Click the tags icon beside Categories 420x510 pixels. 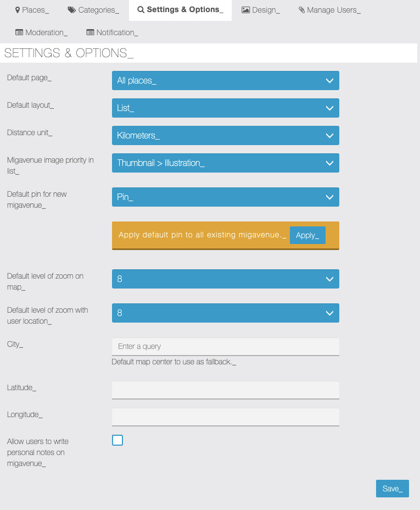[72, 10]
